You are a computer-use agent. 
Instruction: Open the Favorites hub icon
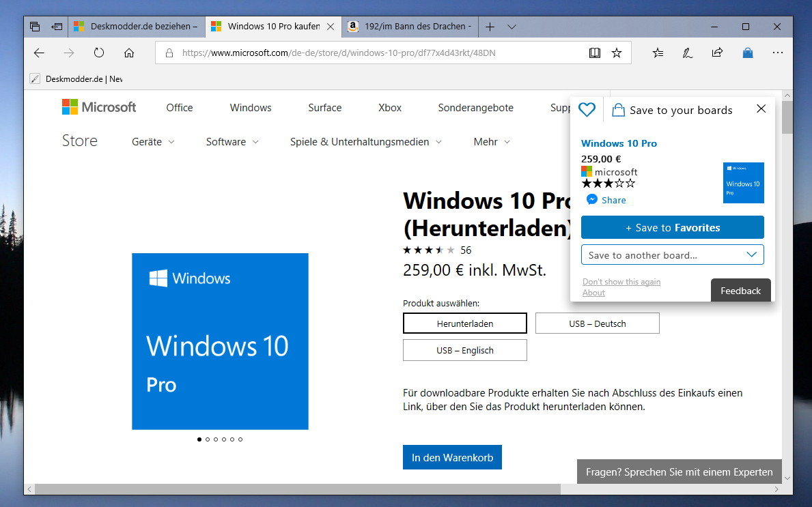click(x=658, y=53)
